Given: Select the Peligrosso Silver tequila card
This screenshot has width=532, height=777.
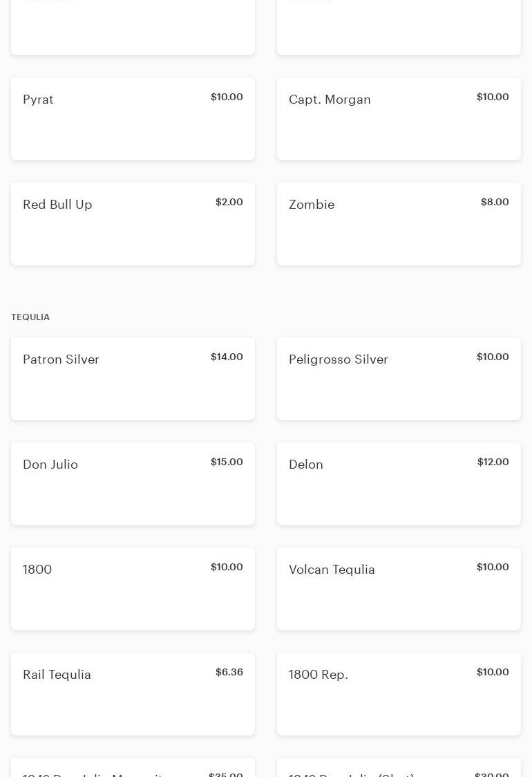Looking at the screenshot, I should [399, 379].
